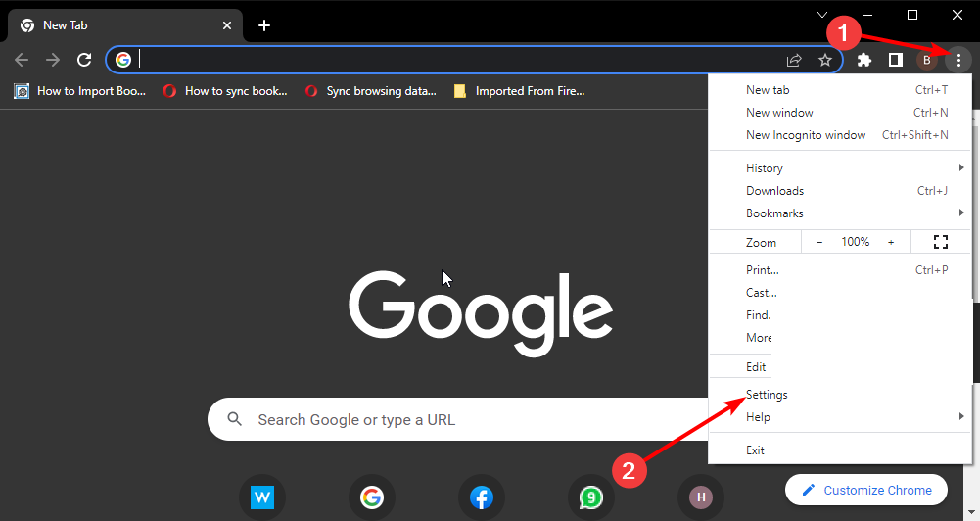This screenshot has width=980, height=521.
Task: Minimize the Chrome window
Action: coord(867,15)
